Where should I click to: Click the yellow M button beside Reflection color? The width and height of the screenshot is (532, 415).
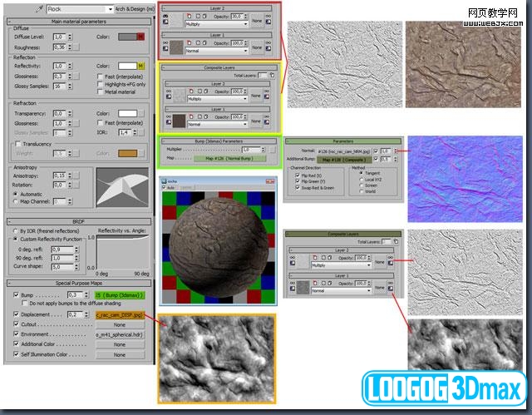tap(140, 66)
